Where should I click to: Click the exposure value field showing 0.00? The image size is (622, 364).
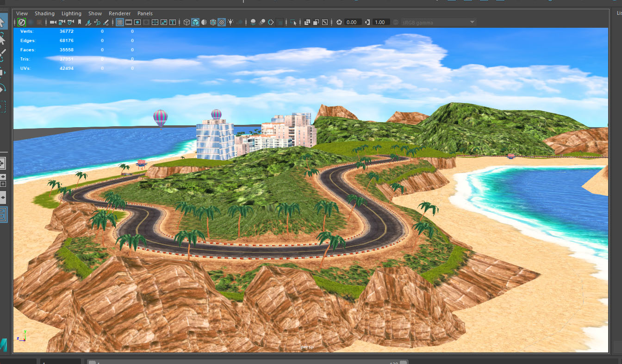click(352, 22)
